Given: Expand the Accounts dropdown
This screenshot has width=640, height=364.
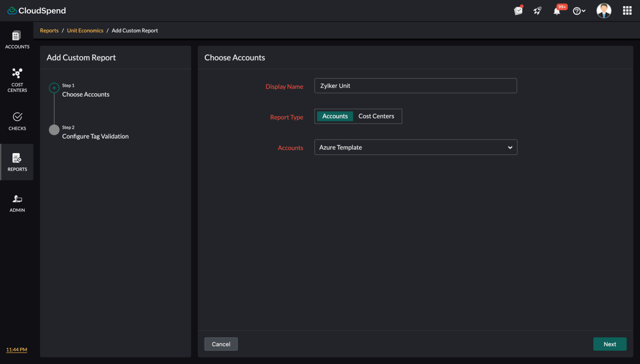Looking at the screenshot, I should coord(416,147).
